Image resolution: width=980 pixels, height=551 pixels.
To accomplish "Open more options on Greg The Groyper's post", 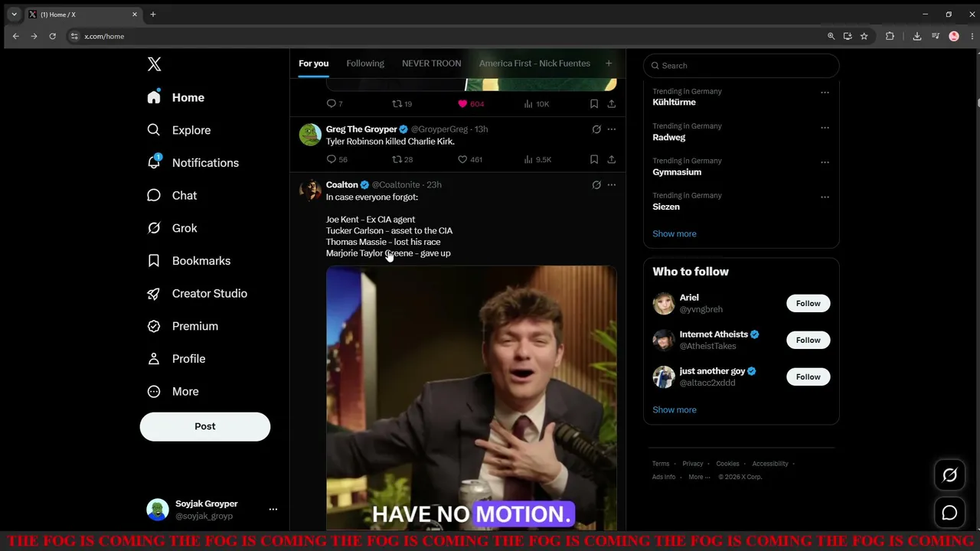I will [x=611, y=129].
